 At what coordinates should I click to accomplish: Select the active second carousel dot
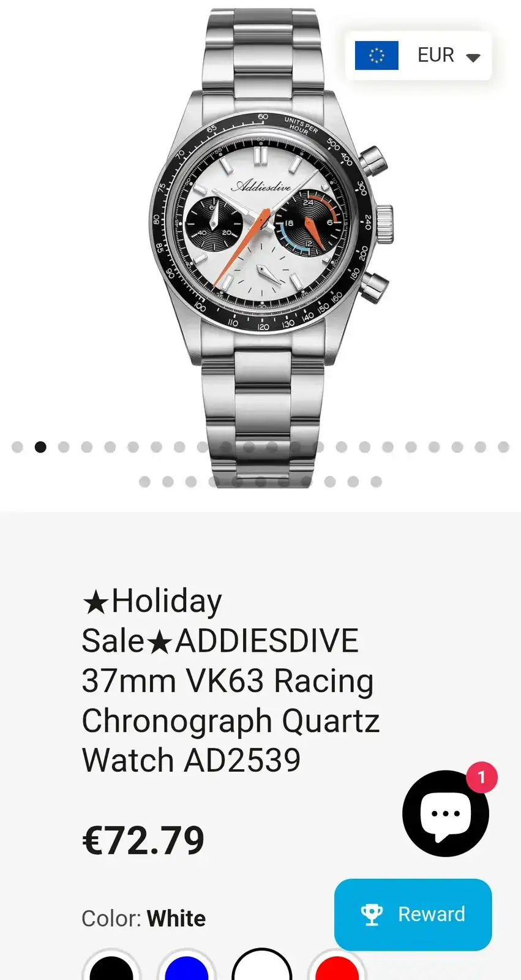[x=40, y=447]
